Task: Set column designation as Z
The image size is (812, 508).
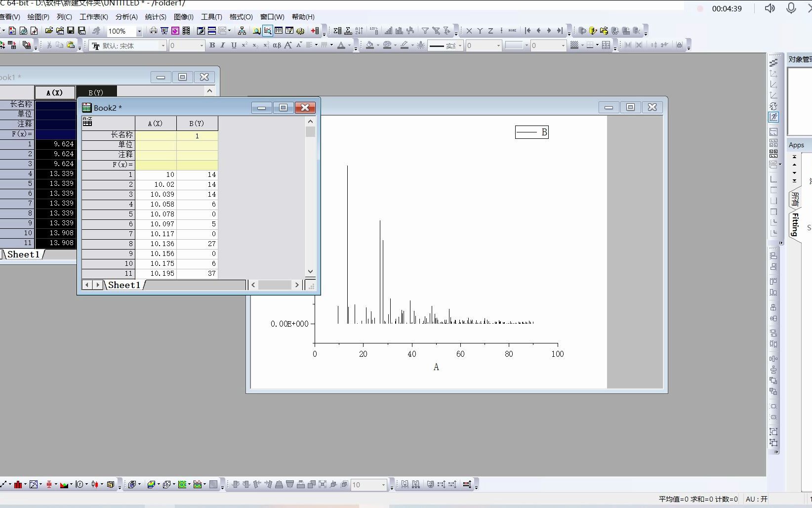Action: pos(490,31)
